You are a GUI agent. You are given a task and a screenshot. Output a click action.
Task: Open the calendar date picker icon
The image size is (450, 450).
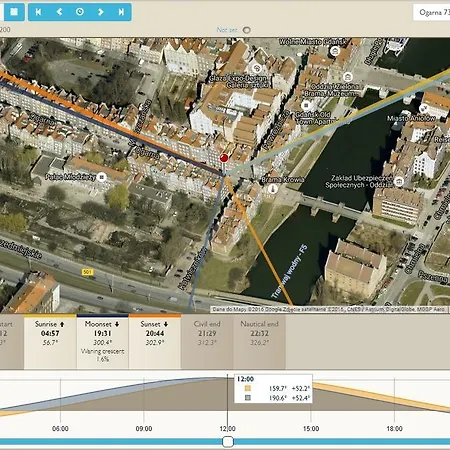[14, 12]
